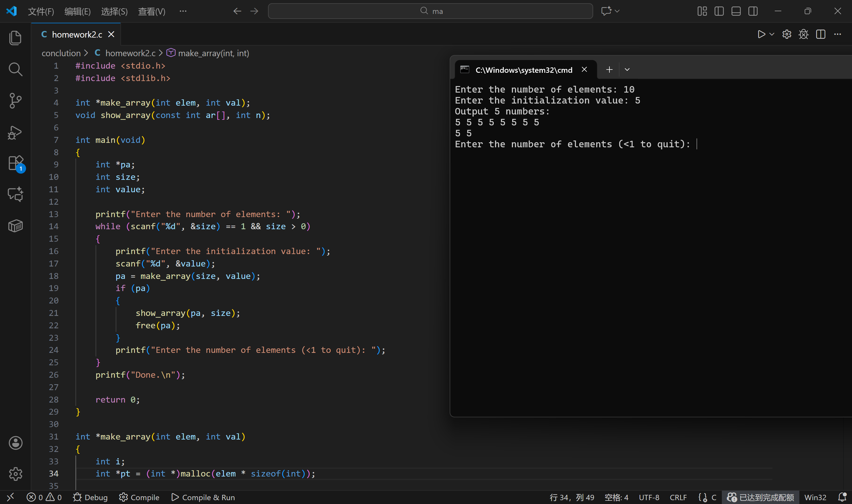Select the homework2.c editor tab
Image resolution: width=852 pixels, height=504 pixels.
[77, 34]
